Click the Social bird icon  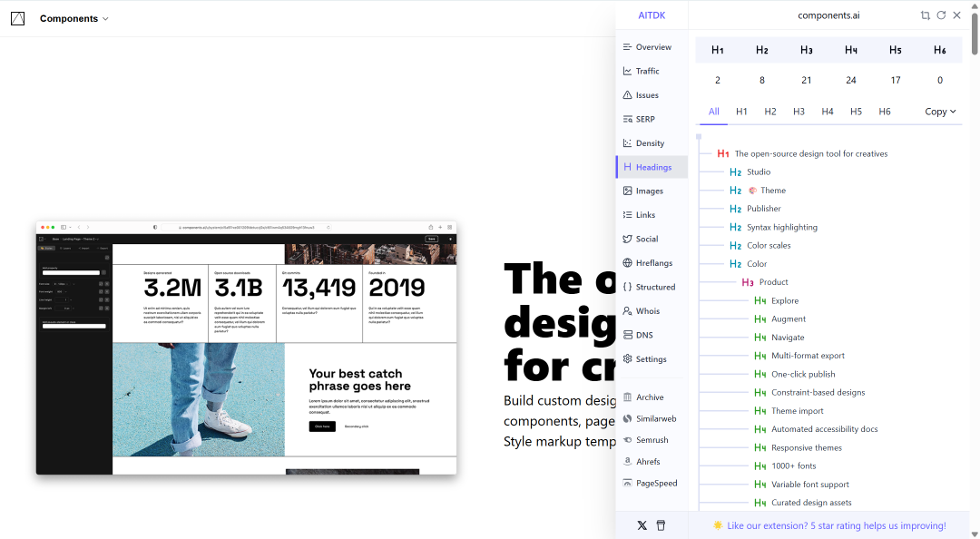(628, 239)
